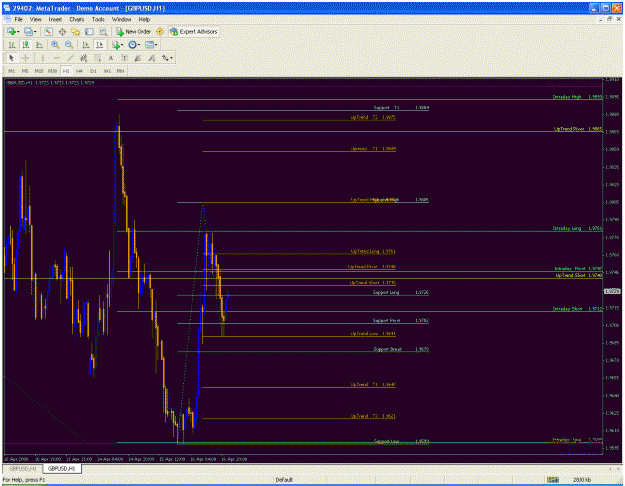Viewport: 625px width, 486px height.
Task: Expand the Profiles dropdown arrow
Action: pyautogui.click(x=35, y=31)
